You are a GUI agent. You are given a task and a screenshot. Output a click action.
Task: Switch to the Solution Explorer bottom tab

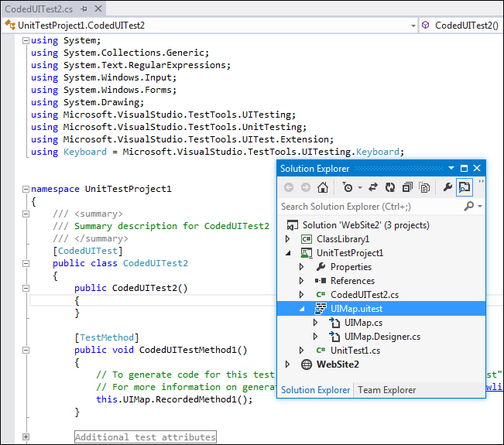(x=315, y=390)
